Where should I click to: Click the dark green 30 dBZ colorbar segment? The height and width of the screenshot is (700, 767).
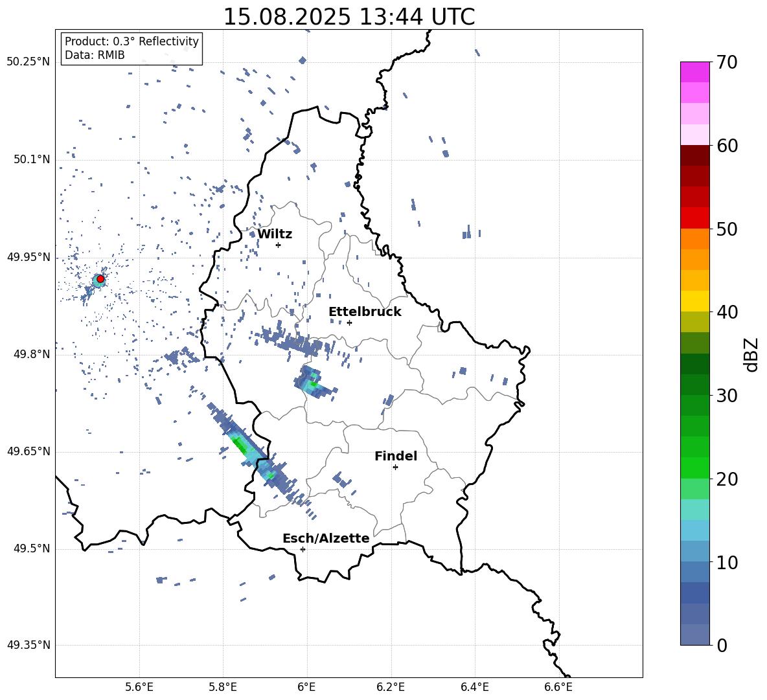click(x=694, y=385)
